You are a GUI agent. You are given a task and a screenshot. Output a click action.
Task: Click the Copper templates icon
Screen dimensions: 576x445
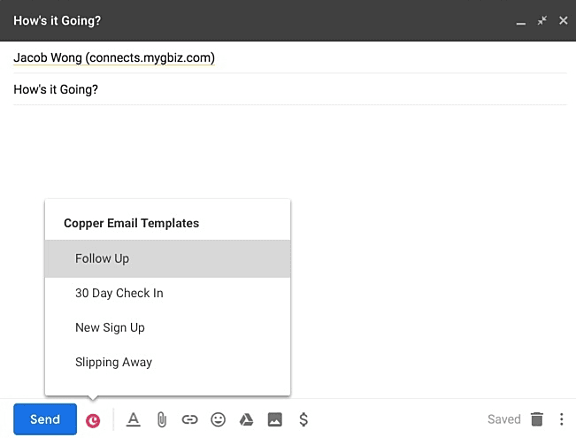click(93, 420)
